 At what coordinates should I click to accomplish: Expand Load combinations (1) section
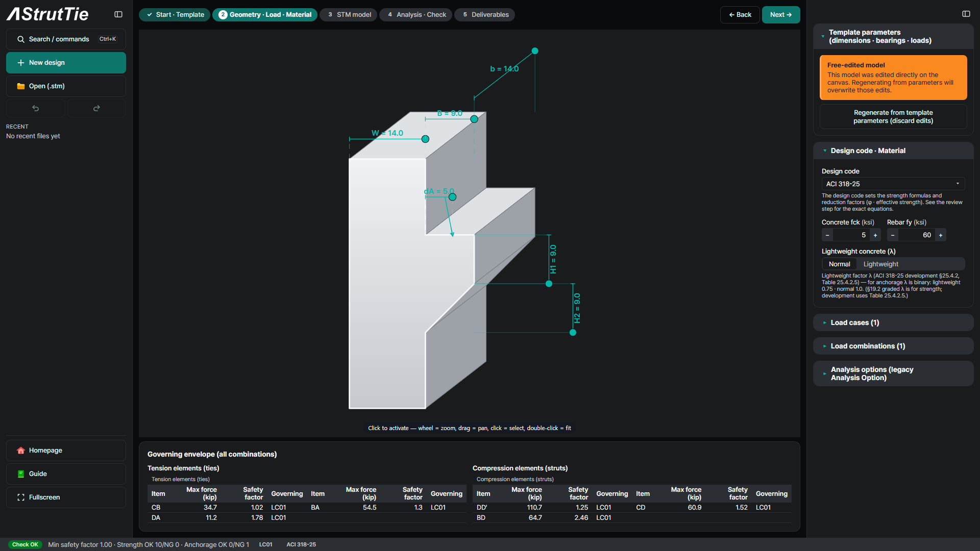click(893, 346)
